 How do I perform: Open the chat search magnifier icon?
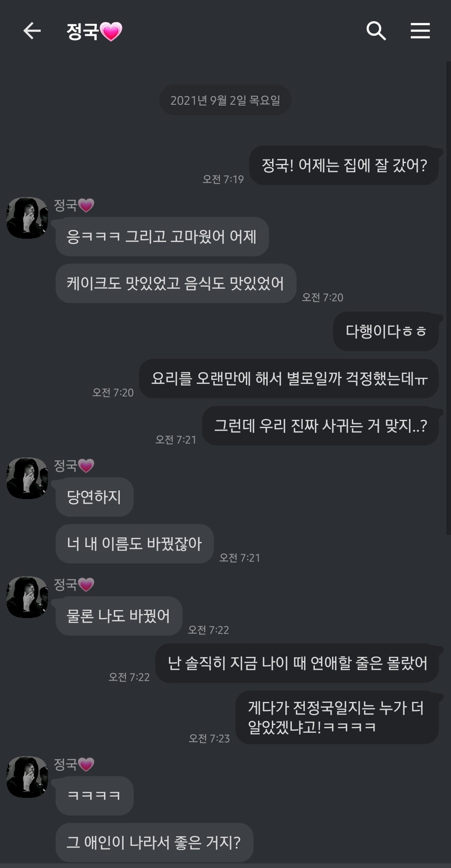tap(376, 31)
